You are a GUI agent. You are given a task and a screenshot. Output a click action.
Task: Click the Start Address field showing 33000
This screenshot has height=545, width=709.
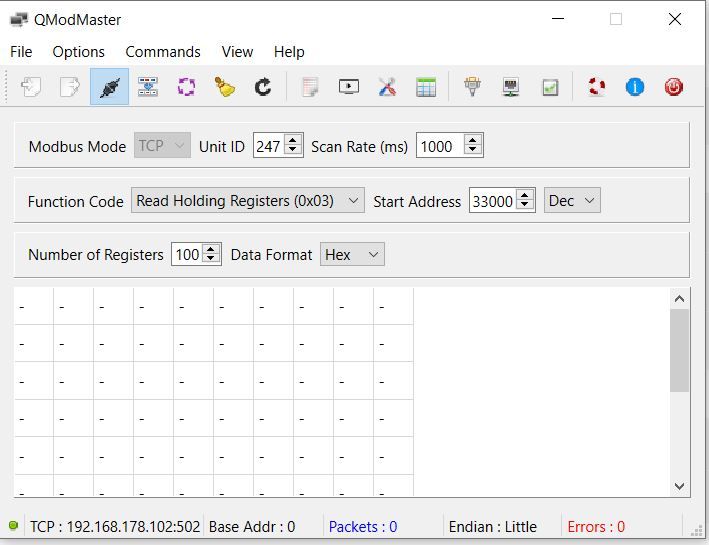(x=493, y=200)
